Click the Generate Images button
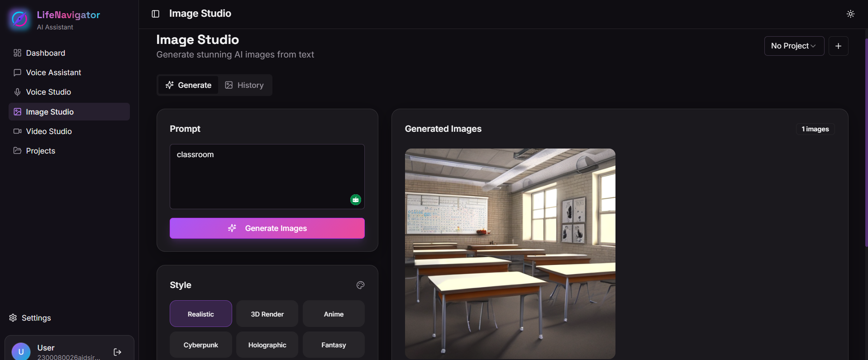 [267, 228]
